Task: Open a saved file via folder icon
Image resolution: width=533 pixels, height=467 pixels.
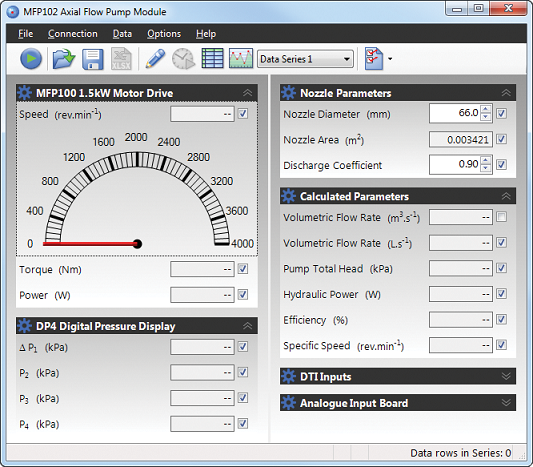Action: coord(64,59)
